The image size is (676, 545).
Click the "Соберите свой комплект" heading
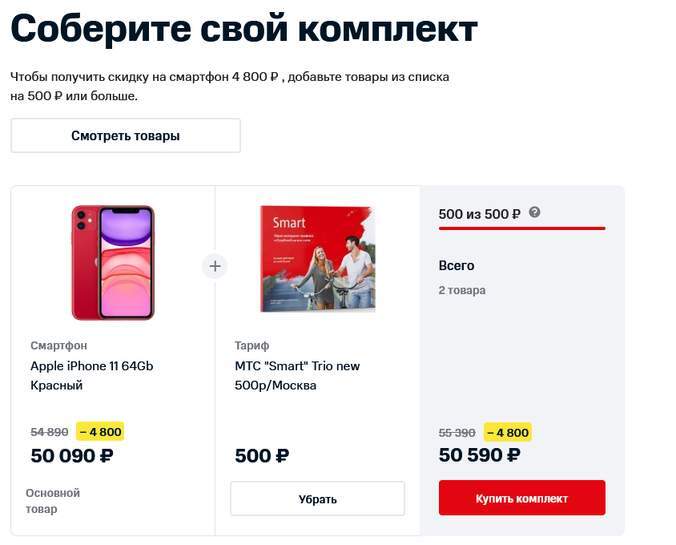[x=244, y=30]
